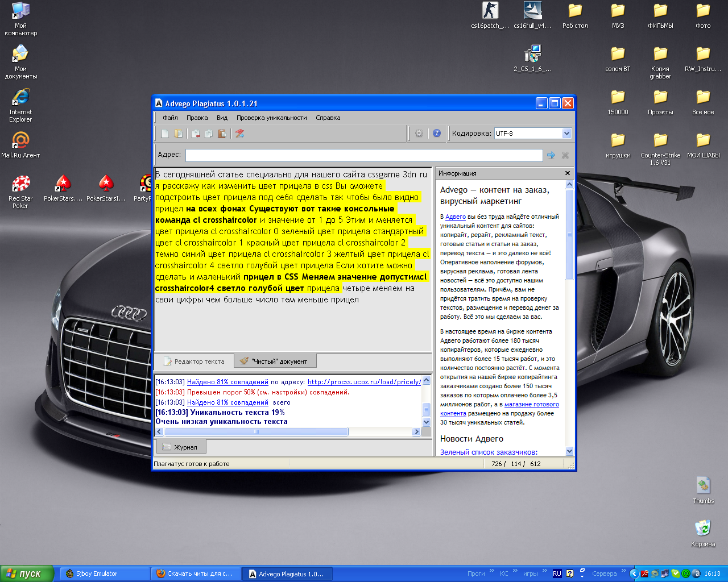Select Копия grabber desktop folder
This screenshot has height=582, width=728.
click(x=660, y=63)
